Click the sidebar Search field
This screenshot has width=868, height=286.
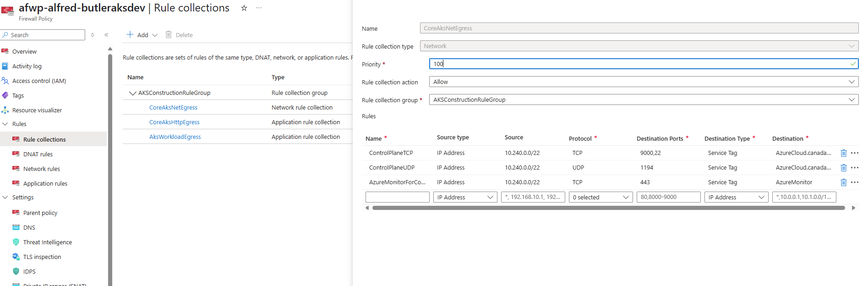tap(43, 35)
